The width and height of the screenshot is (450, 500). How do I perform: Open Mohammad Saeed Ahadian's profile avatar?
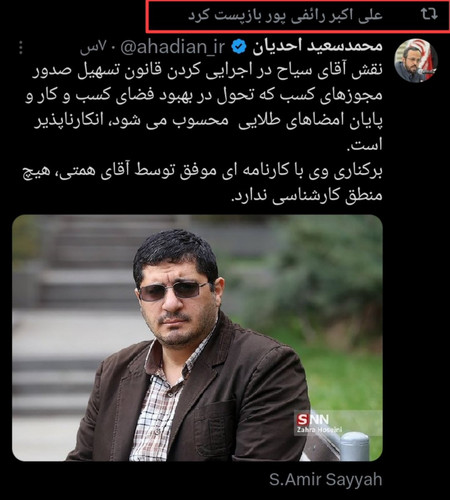pos(416,60)
